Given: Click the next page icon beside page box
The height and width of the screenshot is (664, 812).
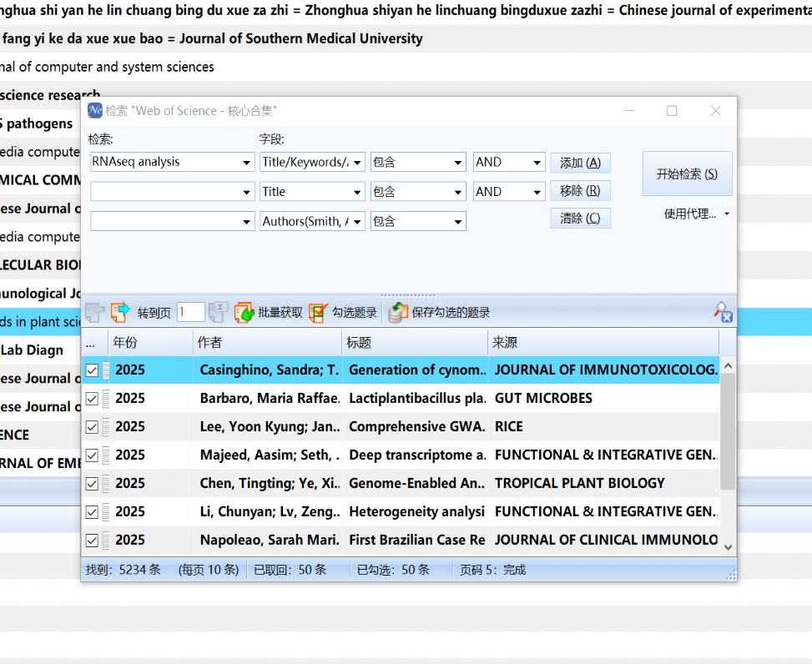Looking at the screenshot, I should (218, 312).
